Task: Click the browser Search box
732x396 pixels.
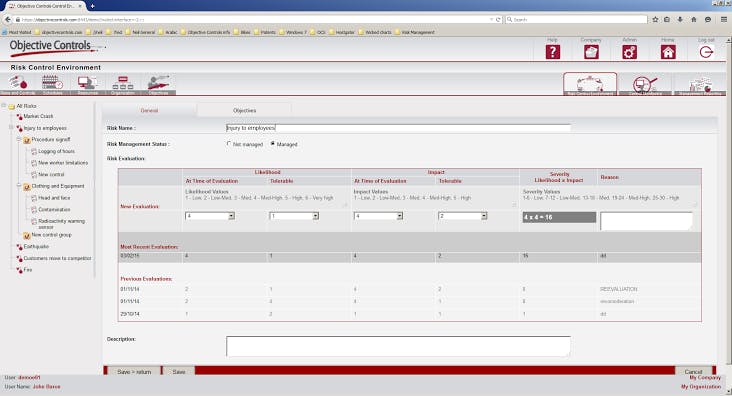Action: click(577, 20)
